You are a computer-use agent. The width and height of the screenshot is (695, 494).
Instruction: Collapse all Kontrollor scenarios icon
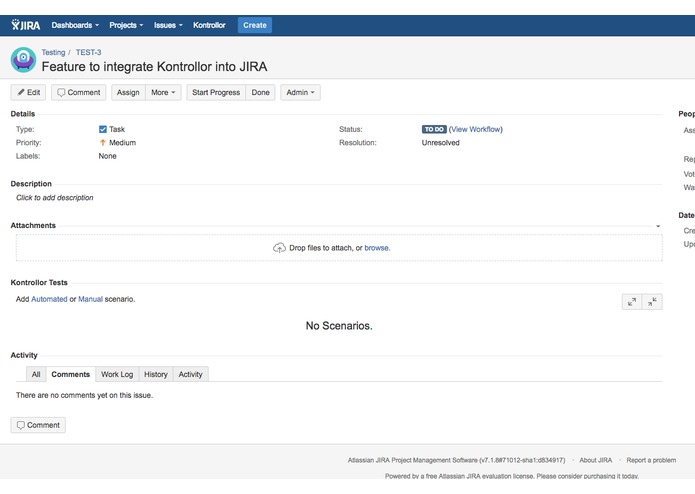[x=652, y=302]
